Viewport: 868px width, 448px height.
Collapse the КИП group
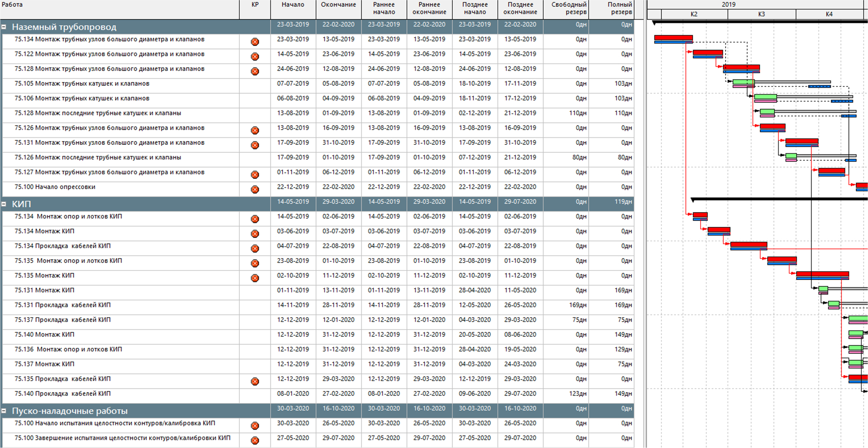(4, 204)
